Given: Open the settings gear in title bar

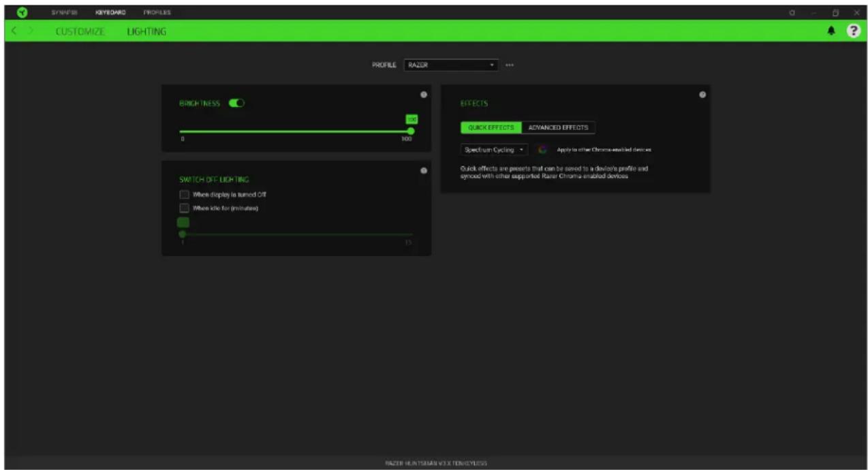Looking at the screenshot, I should 792,12.
